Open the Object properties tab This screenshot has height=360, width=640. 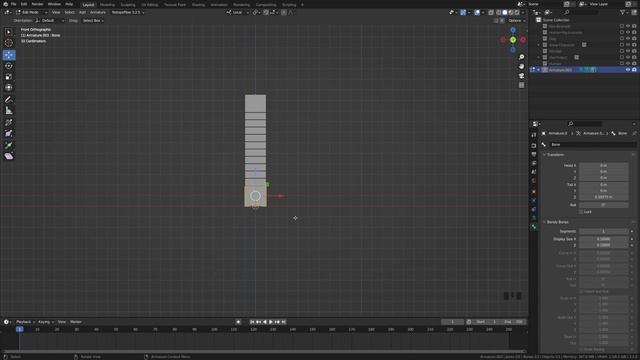[x=533, y=191]
